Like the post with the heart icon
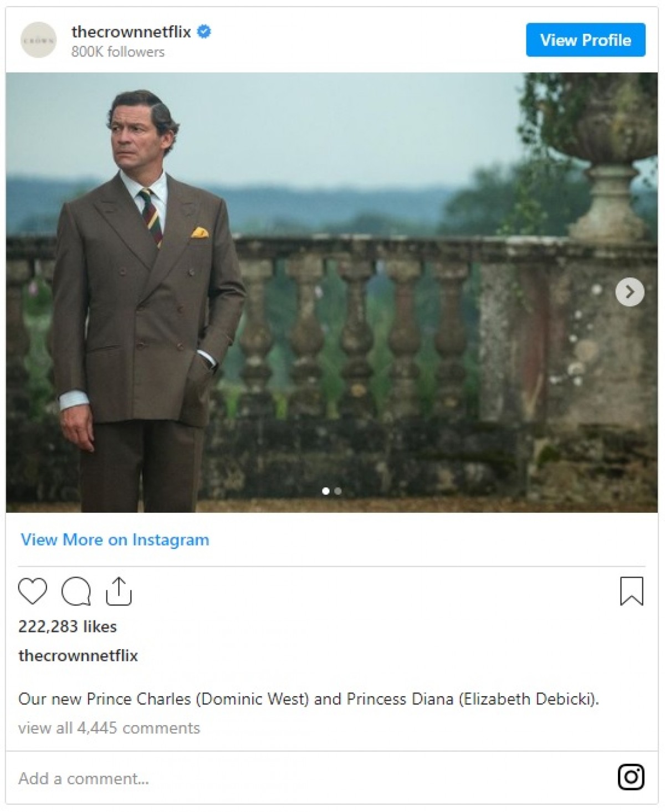665x812 pixels. tap(33, 590)
